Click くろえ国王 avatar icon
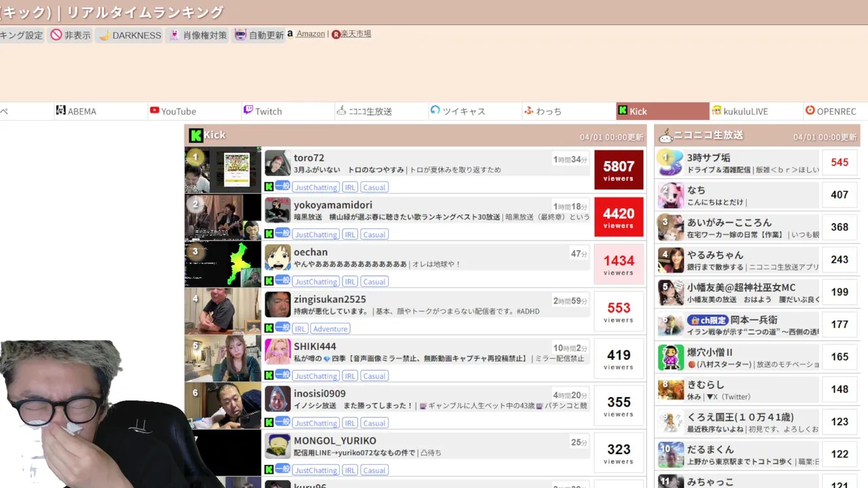Viewport: 868px width, 488px height. coord(671,422)
